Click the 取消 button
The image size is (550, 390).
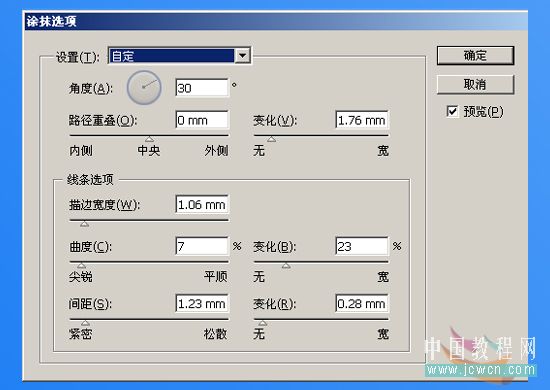pyautogui.click(x=475, y=84)
